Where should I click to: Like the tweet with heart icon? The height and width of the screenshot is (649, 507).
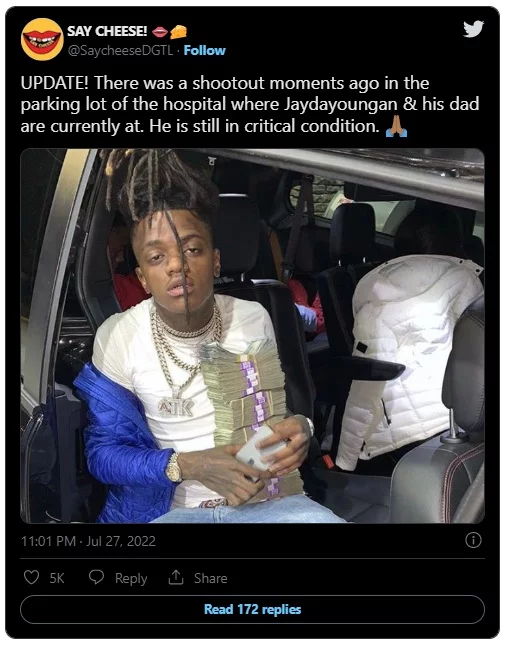coord(31,577)
